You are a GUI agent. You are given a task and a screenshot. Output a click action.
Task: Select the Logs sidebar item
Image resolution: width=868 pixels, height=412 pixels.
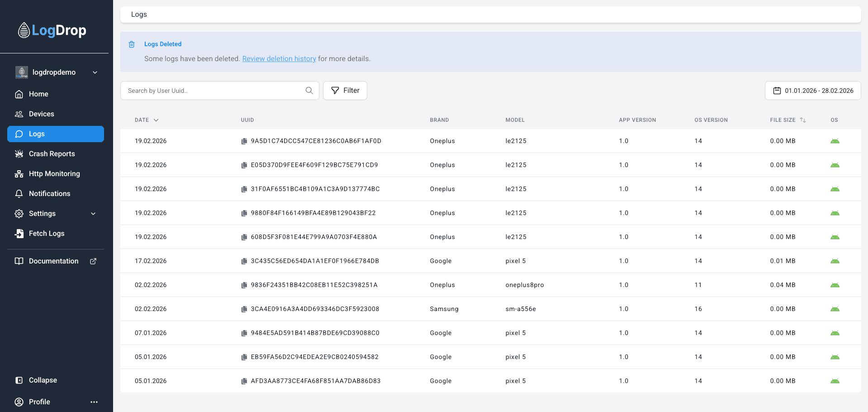[x=56, y=134]
